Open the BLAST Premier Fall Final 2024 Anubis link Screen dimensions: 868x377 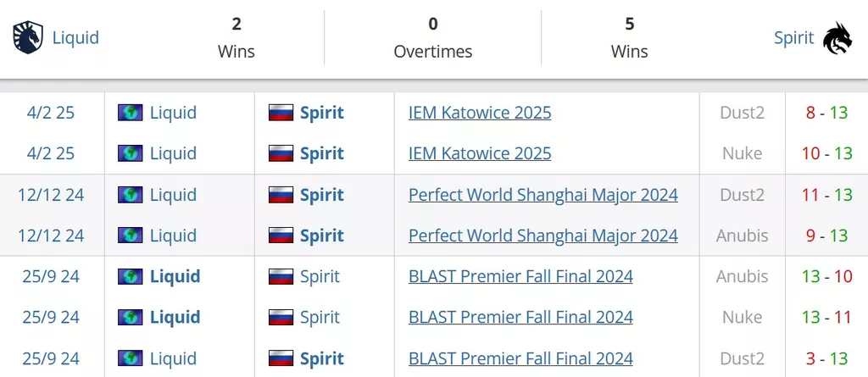click(x=521, y=276)
